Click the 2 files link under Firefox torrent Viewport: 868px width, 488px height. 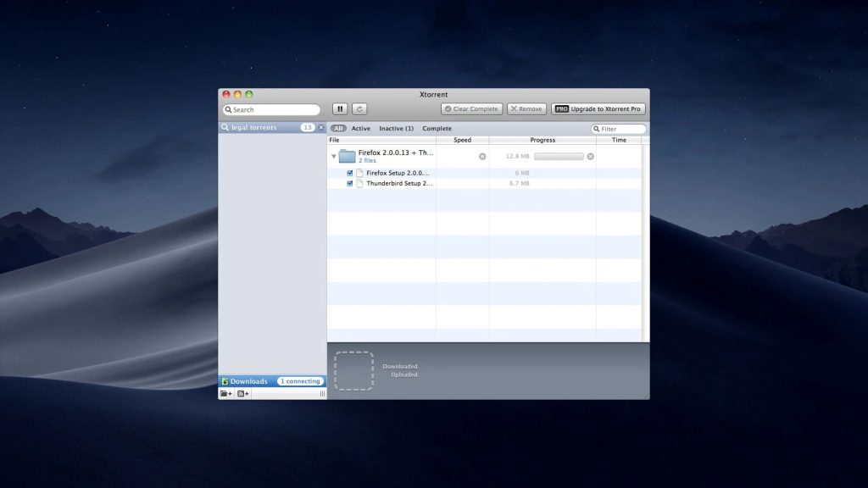(367, 160)
